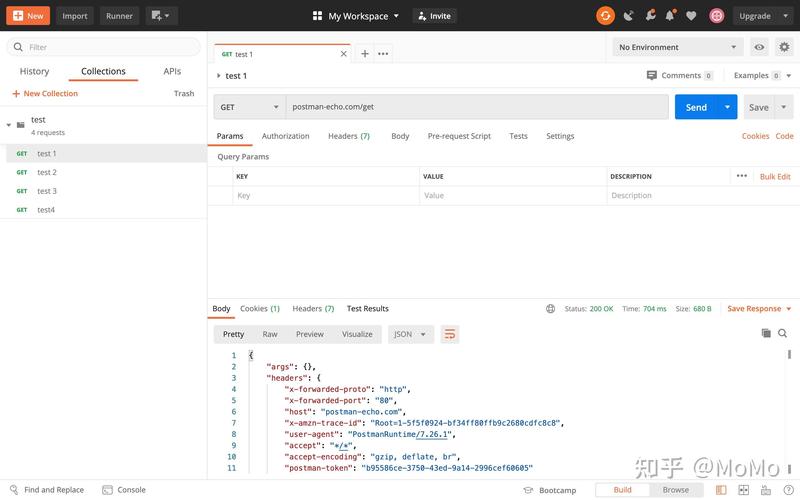Open the Upgrade dropdown arrow
This screenshot has width=800, height=500.
pyautogui.click(x=786, y=16)
